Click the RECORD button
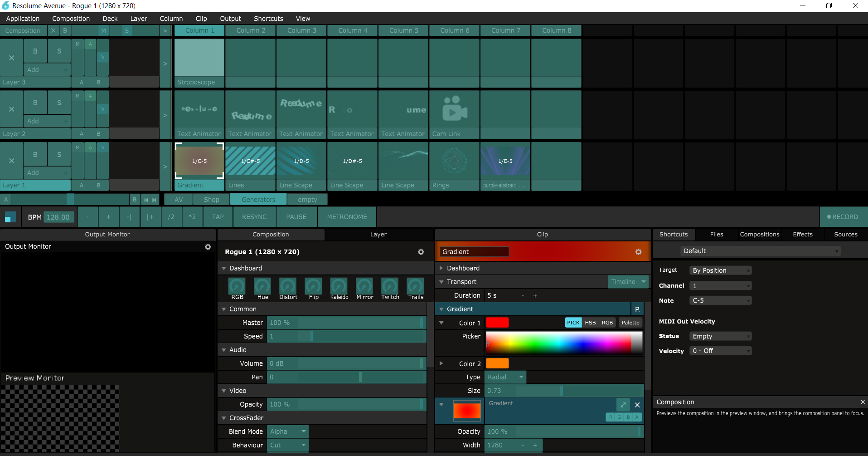The width and height of the screenshot is (868, 456). [x=843, y=217]
